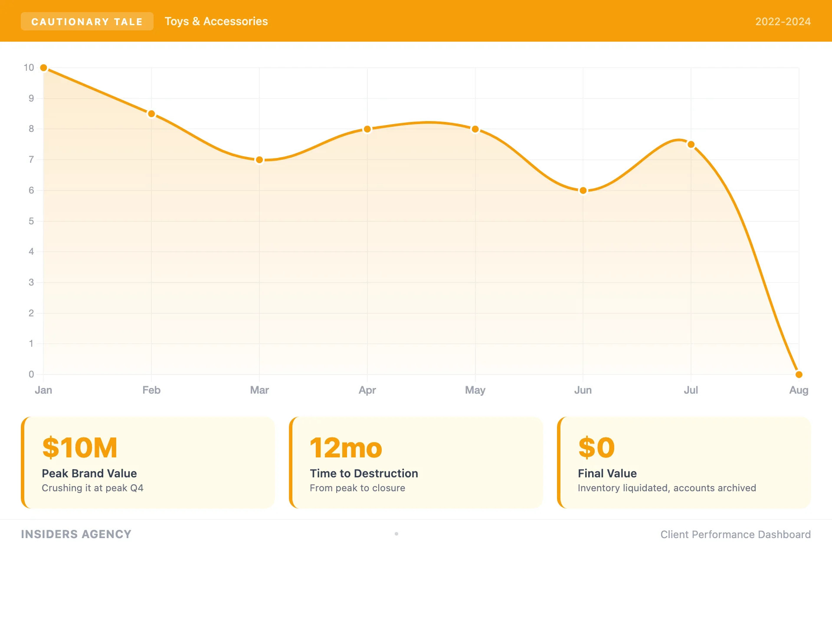Screen dimensions: 832x644
Task: Open the 12mo Time to Destruction card
Action: pyautogui.click(x=416, y=463)
